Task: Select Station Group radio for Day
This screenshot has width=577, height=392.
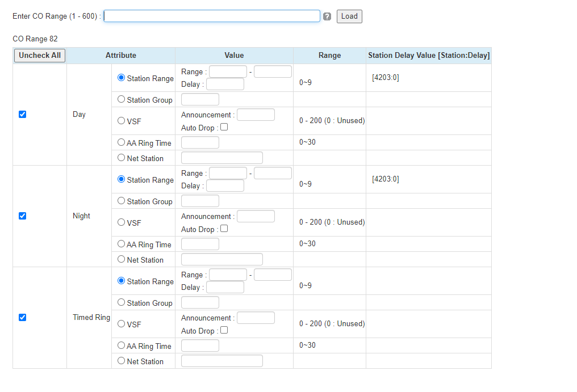Action: pos(121,99)
